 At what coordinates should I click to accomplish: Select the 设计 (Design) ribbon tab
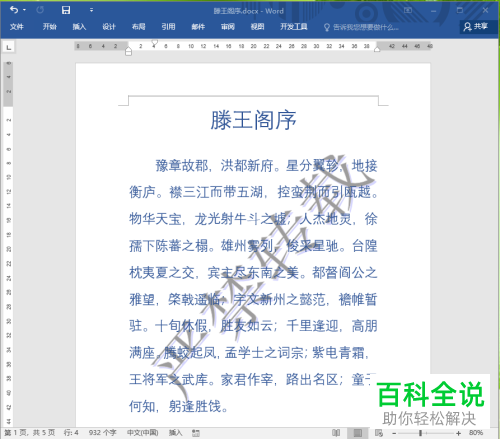(x=109, y=27)
